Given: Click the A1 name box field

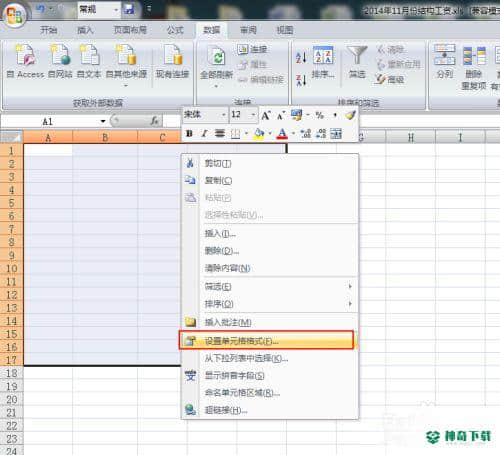Looking at the screenshot, I should [49, 121].
